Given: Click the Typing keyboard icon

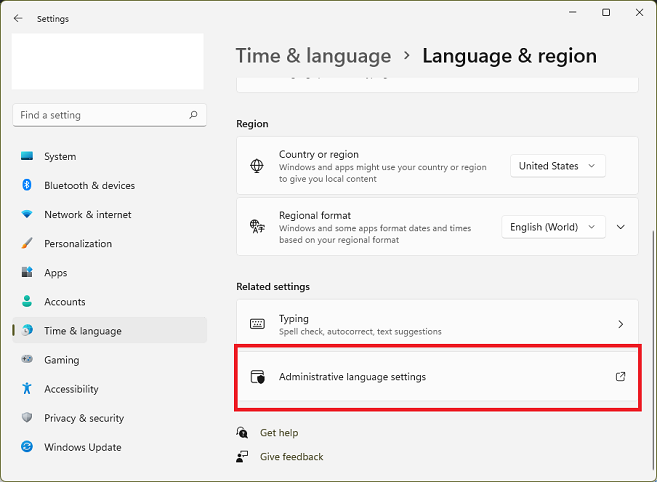Looking at the screenshot, I should (257, 324).
